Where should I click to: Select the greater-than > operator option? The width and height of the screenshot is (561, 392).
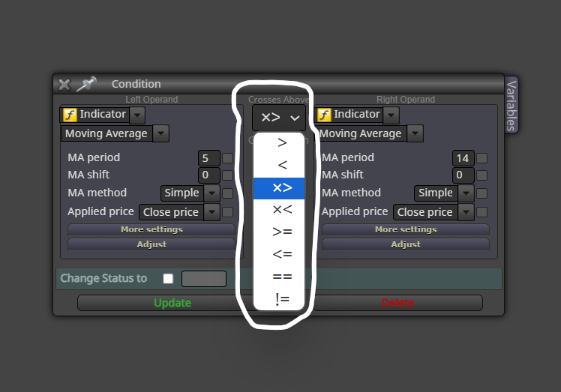(279, 143)
